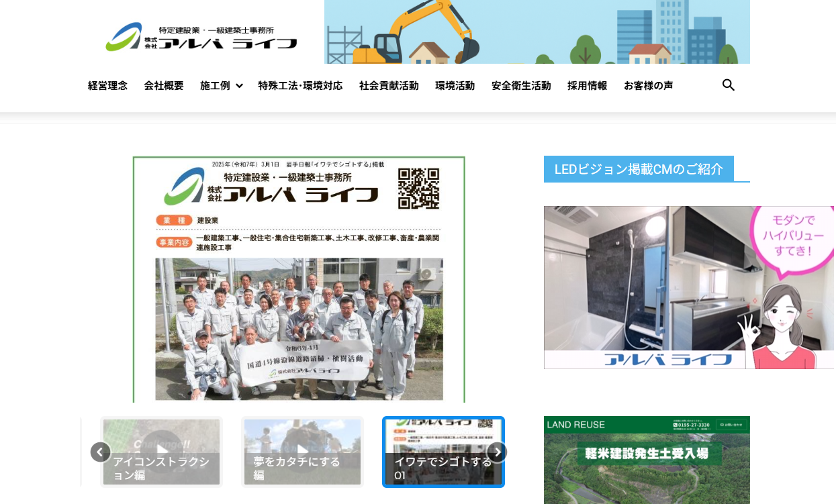Open the search magnifier icon
Viewport: 836px width, 504px height.
pyautogui.click(x=729, y=85)
